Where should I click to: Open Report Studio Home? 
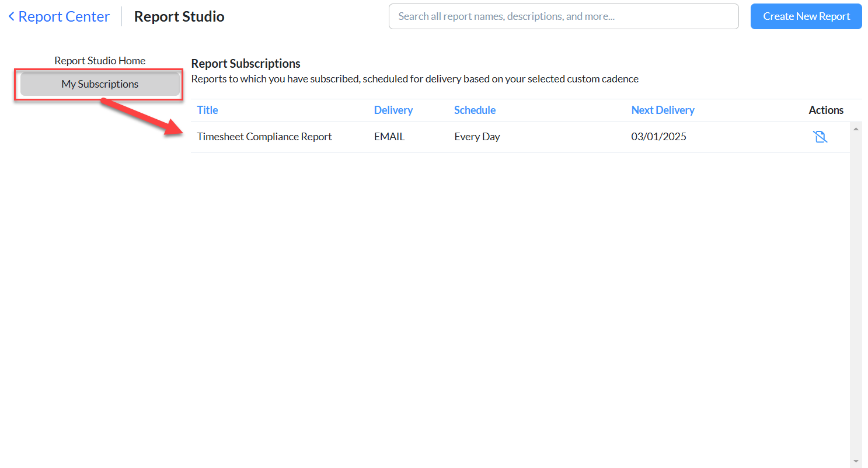point(100,60)
